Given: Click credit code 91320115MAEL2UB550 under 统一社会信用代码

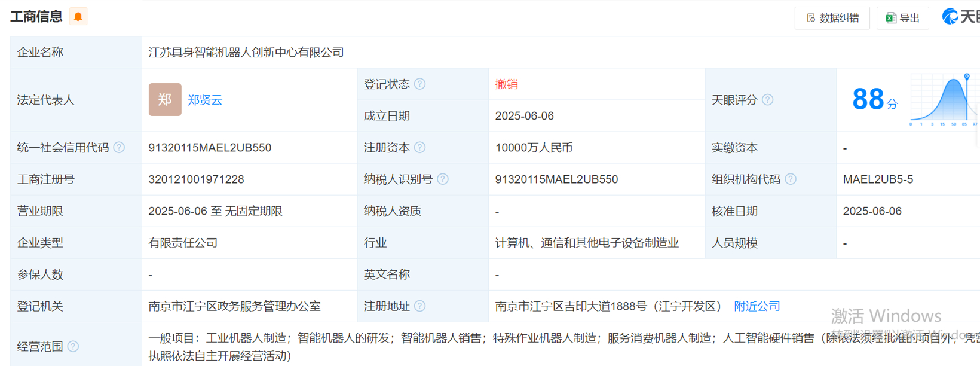Looking at the screenshot, I should click(210, 148).
